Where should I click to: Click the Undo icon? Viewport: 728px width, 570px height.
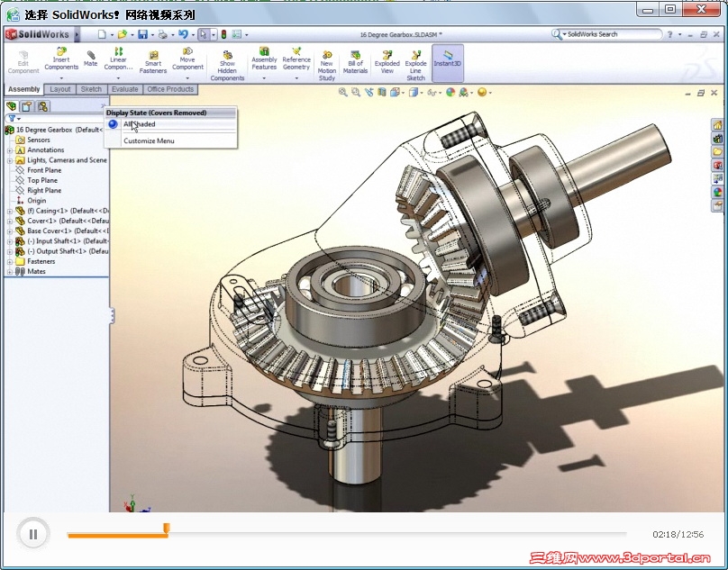184,34
